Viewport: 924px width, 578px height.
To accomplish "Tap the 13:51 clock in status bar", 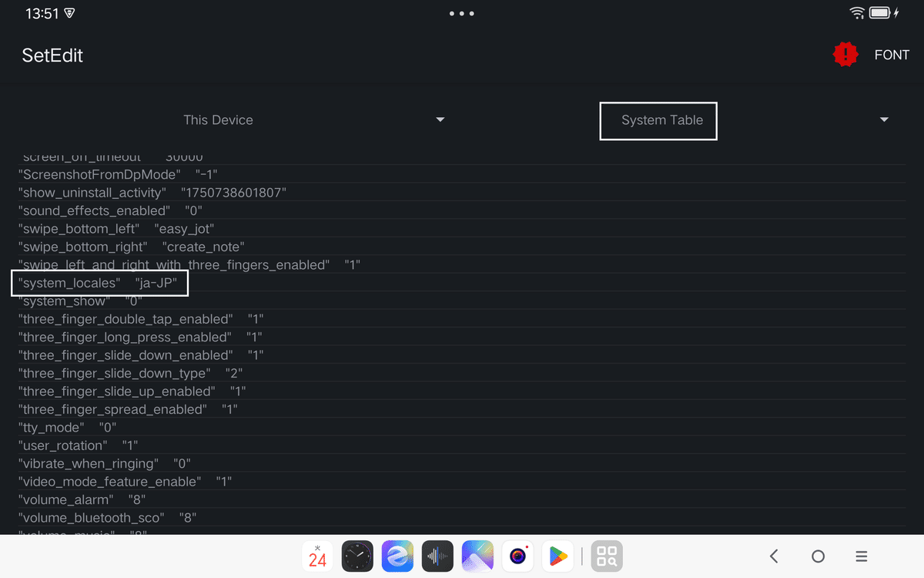I will click(x=42, y=14).
